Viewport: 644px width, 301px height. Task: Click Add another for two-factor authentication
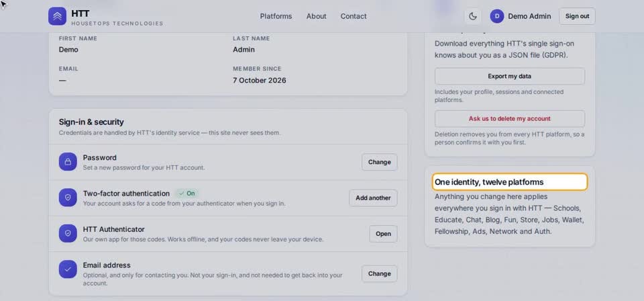pos(374,198)
